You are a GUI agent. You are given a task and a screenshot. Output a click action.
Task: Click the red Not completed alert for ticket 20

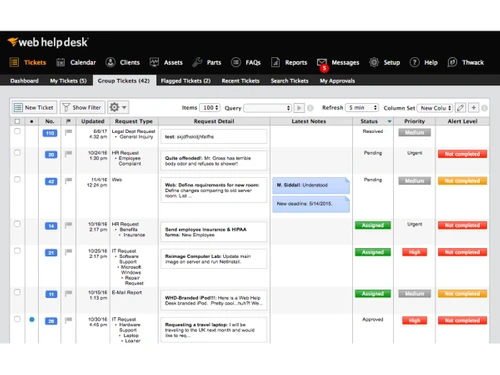tap(462, 154)
